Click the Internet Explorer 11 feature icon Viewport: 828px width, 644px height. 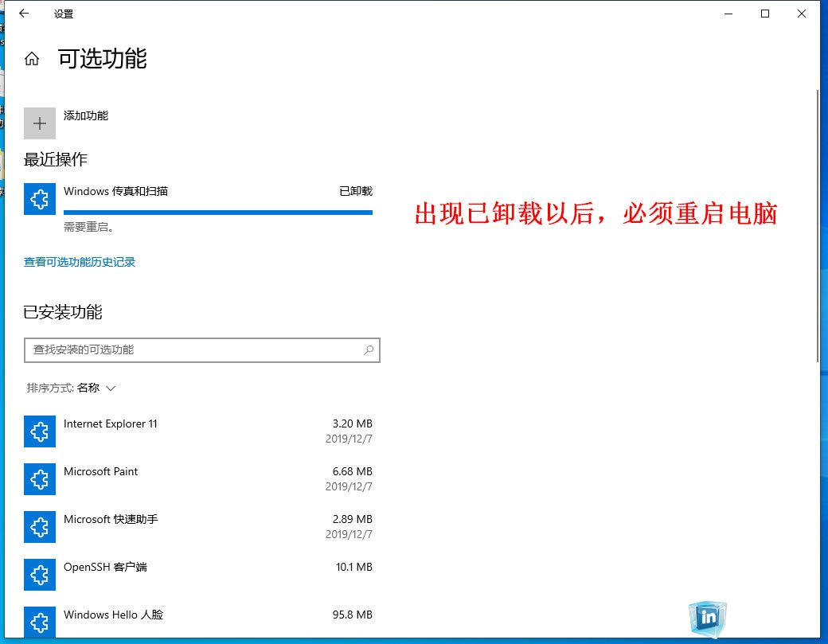coord(40,431)
